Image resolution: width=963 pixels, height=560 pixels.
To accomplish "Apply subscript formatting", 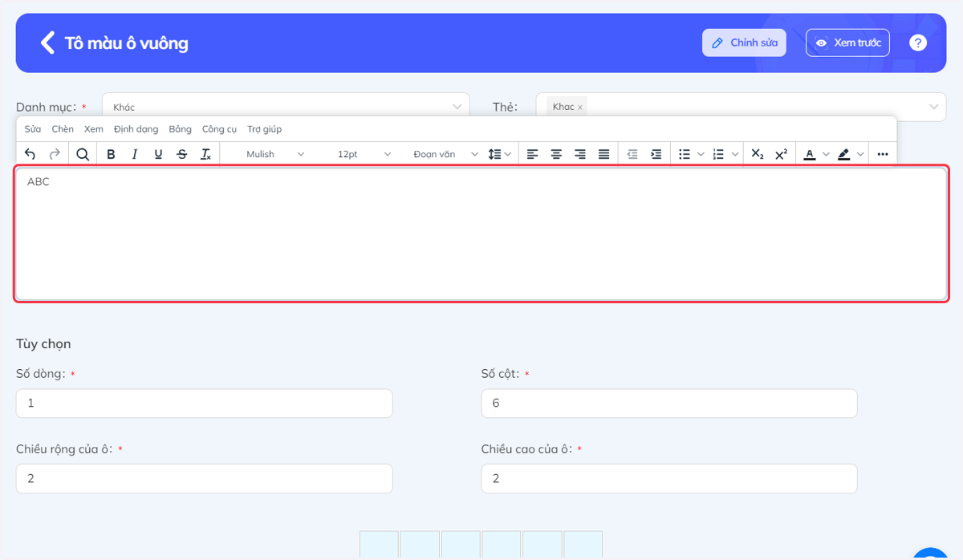I will 758,154.
